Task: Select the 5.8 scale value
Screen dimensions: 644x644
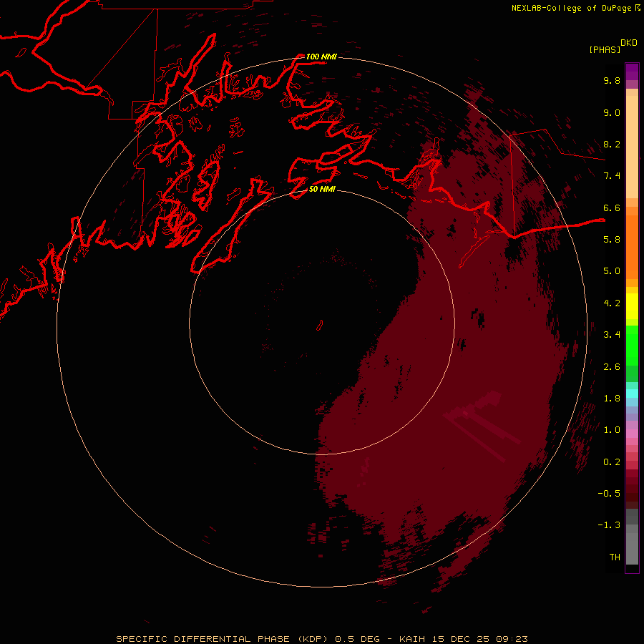Action: pyautogui.click(x=612, y=240)
